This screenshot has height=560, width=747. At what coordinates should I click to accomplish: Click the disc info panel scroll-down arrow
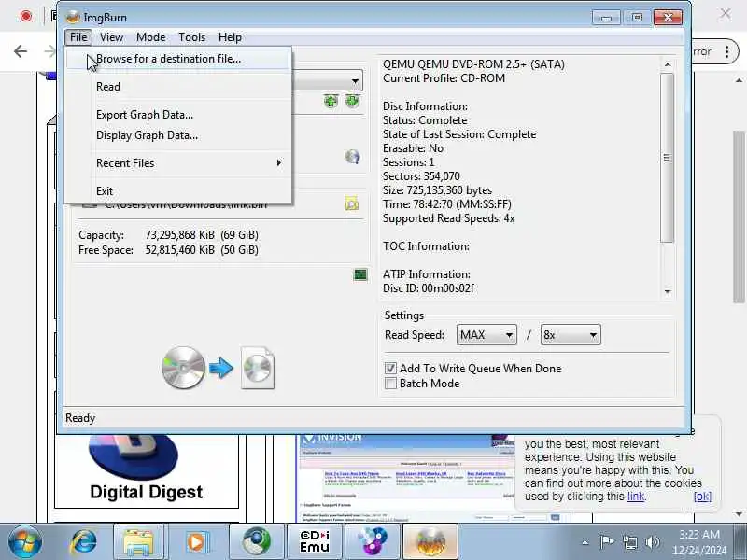pyautogui.click(x=668, y=291)
